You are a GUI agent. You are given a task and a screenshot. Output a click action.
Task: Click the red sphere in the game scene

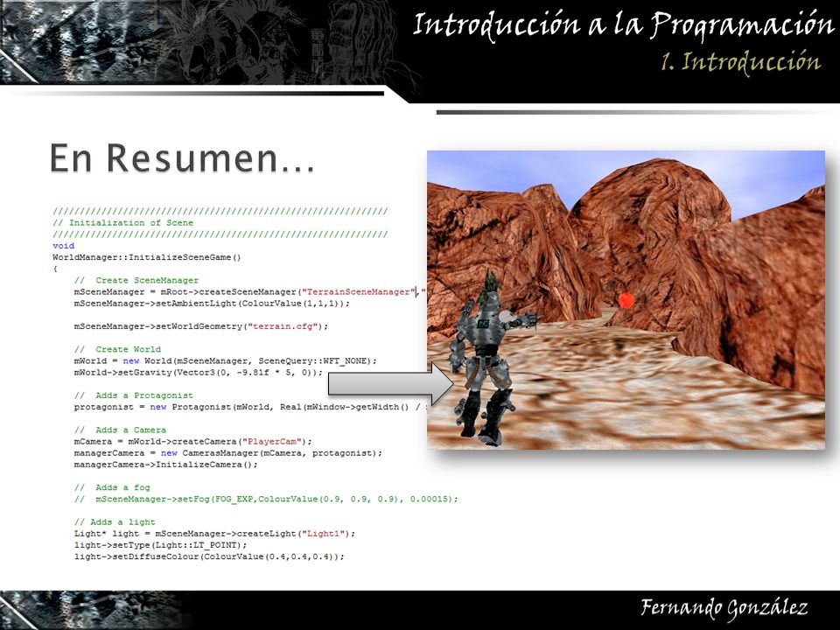pyautogui.click(x=626, y=300)
